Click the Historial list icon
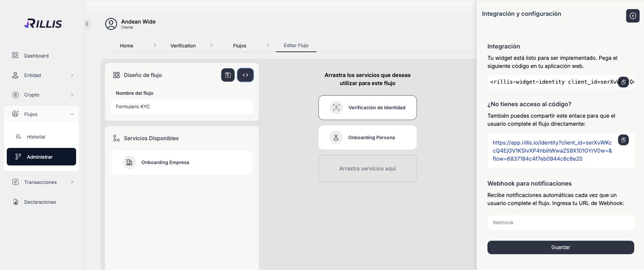The height and width of the screenshot is (270, 644). point(18,137)
